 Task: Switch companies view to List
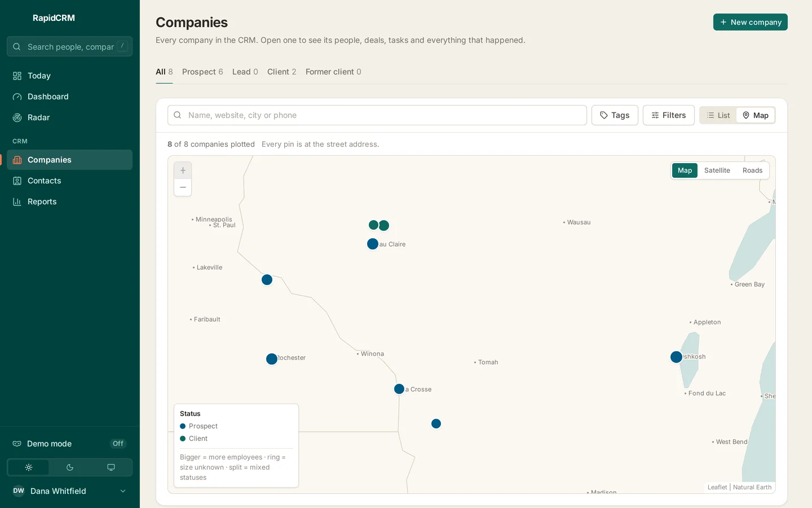pos(718,115)
